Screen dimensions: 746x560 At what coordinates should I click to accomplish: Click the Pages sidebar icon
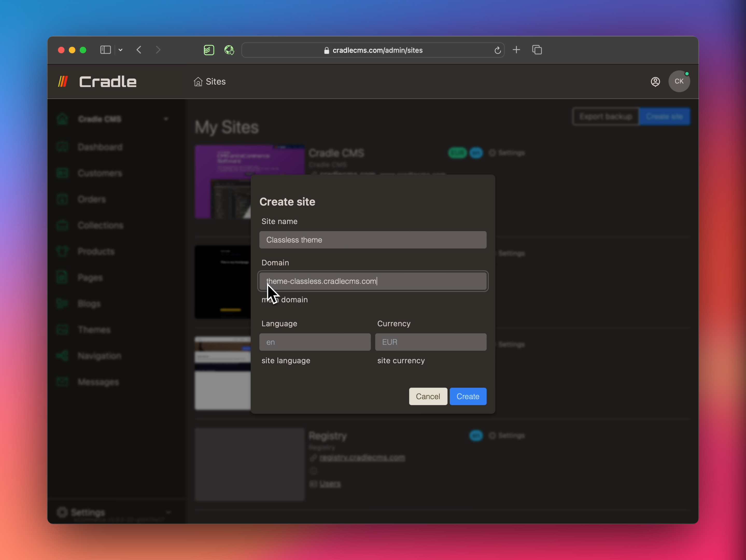[62, 278]
